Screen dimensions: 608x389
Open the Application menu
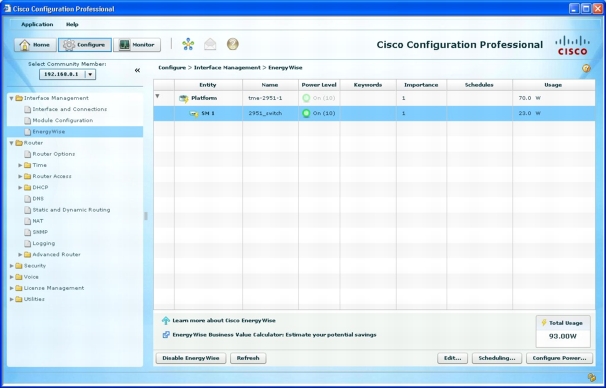click(37, 24)
